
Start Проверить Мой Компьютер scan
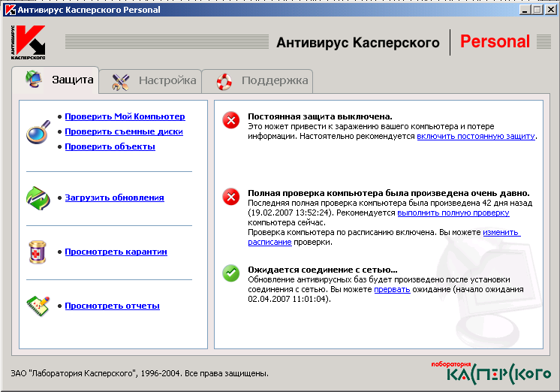click(125, 116)
